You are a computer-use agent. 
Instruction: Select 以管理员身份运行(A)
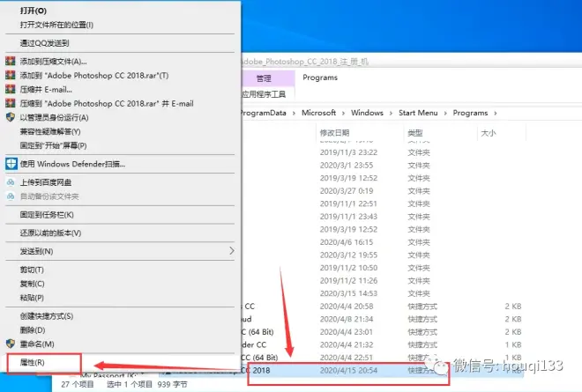[x=54, y=117]
